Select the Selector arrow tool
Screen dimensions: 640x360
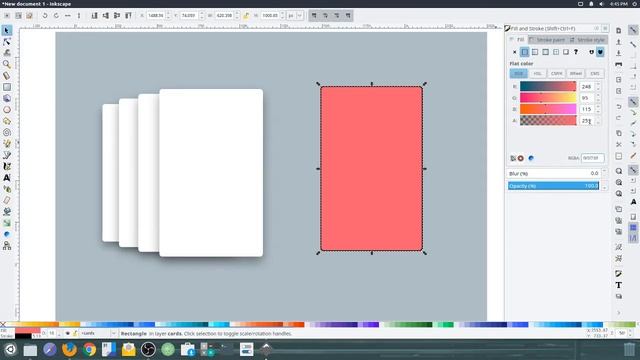click(x=7, y=31)
